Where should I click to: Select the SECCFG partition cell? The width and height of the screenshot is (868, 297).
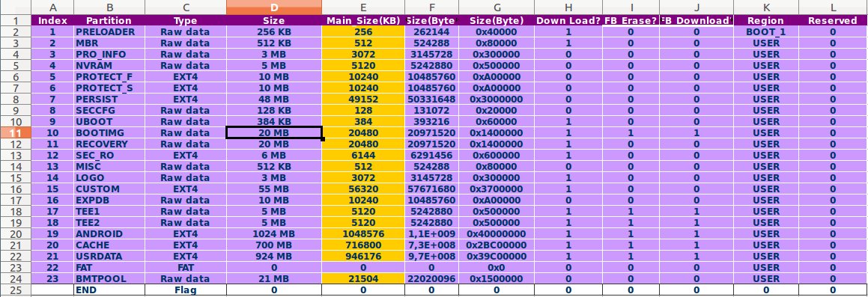(109, 110)
